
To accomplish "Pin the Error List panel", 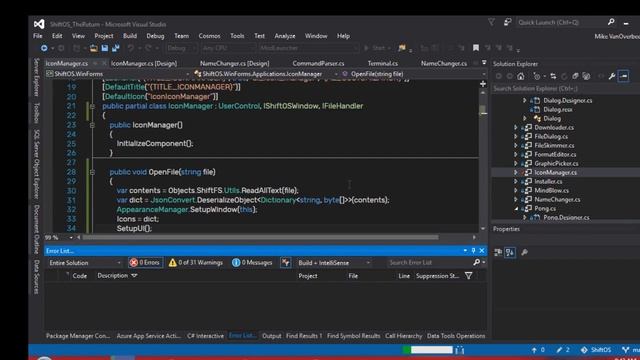I will [473, 251].
